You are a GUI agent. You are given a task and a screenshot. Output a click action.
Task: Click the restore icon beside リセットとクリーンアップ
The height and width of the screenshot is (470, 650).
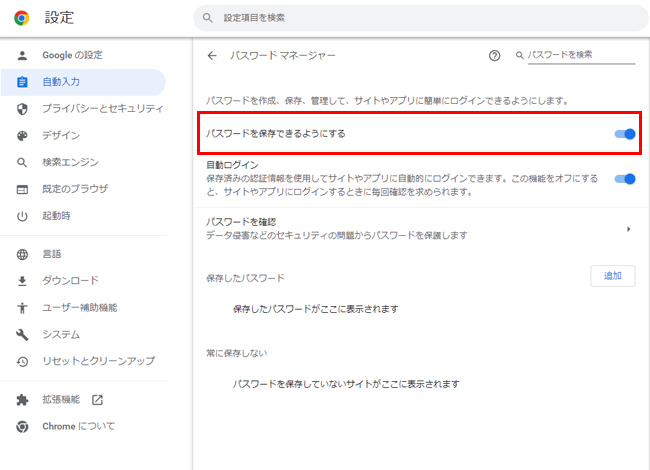[x=22, y=361]
